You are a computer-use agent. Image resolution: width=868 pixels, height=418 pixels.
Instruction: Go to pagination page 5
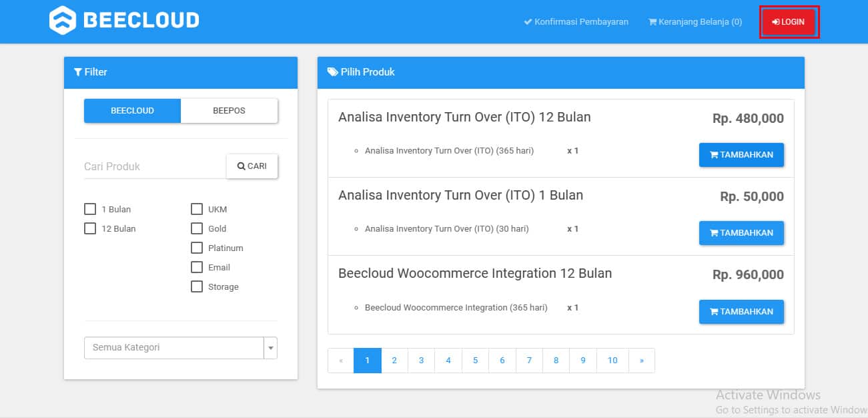[x=476, y=361]
